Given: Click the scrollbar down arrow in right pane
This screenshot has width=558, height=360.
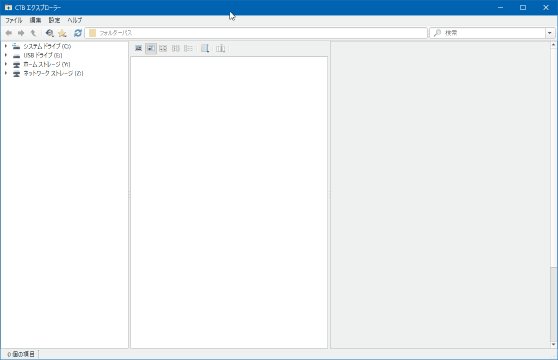Looking at the screenshot, I should coord(553,344).
